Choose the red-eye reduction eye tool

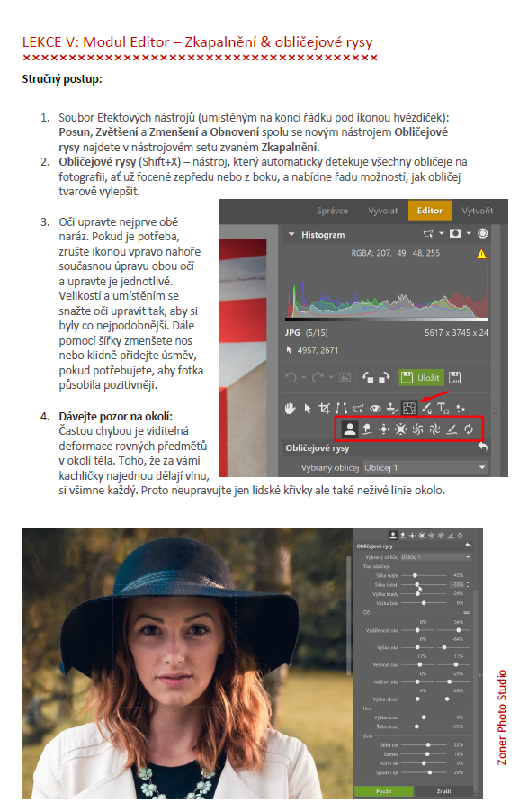click(x=375, y=409)
